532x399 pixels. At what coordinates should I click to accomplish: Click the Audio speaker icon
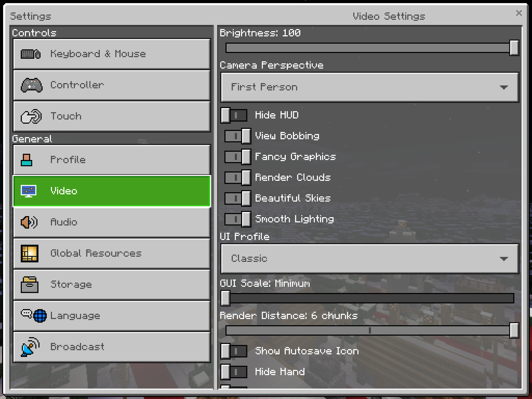tap(29, 222)
